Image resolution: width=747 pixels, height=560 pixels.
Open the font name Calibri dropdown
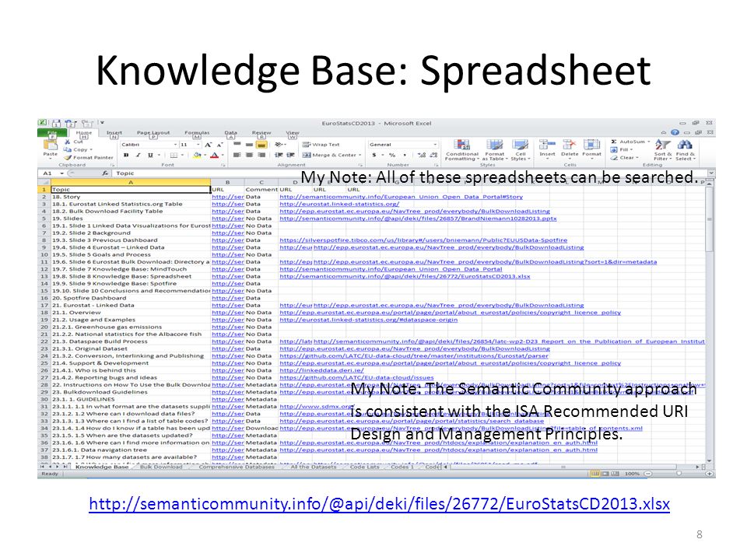coord(175,145)
